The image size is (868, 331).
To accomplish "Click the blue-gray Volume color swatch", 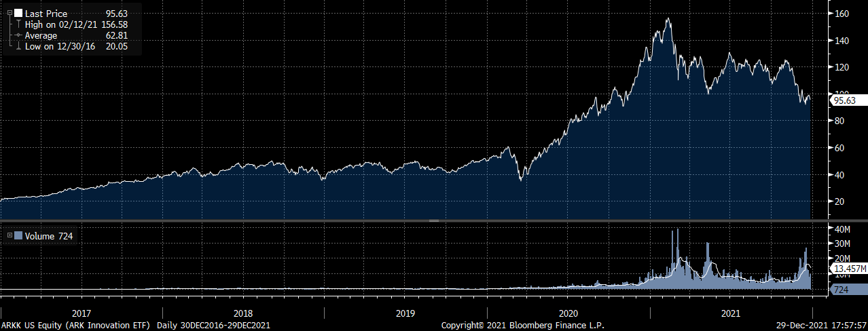I will pyautogui.click(x=18, y=235).
